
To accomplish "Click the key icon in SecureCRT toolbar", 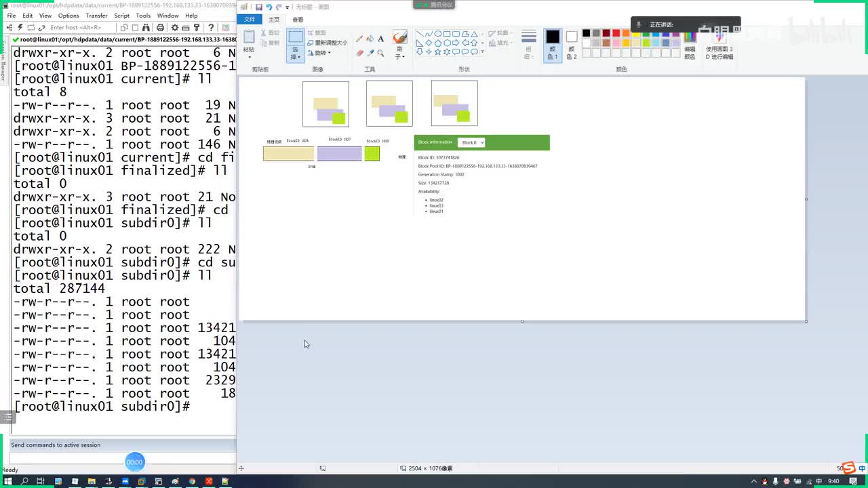I will pos(197,28).
